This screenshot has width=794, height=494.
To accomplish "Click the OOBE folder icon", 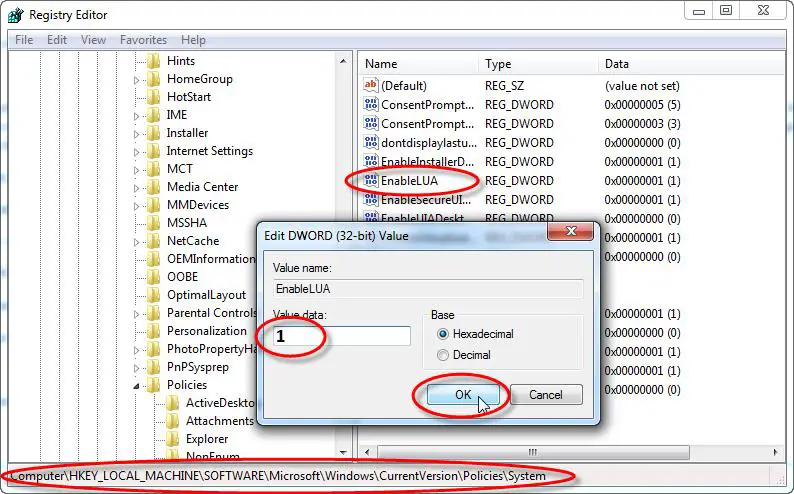I will [x=153, y=277].
